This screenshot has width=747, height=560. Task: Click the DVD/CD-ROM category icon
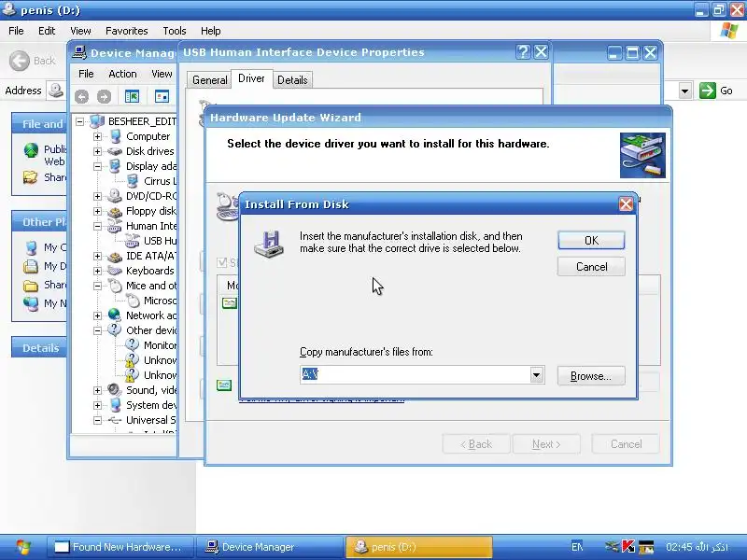[x=114, y=196]
